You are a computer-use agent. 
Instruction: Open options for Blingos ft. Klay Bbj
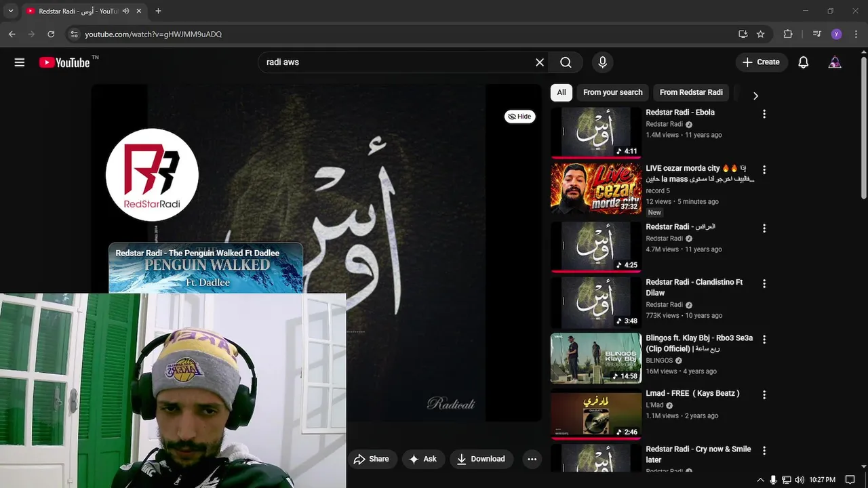(764, 339)
